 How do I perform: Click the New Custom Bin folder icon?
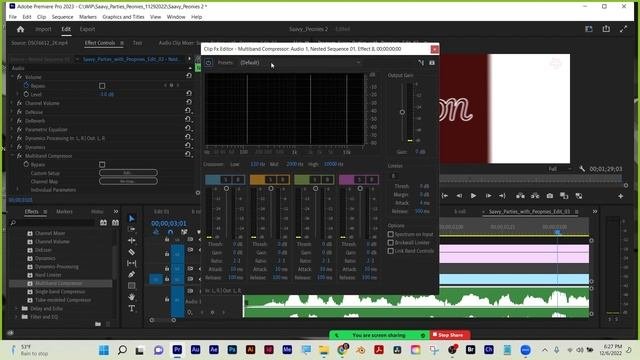coord(98,324)
